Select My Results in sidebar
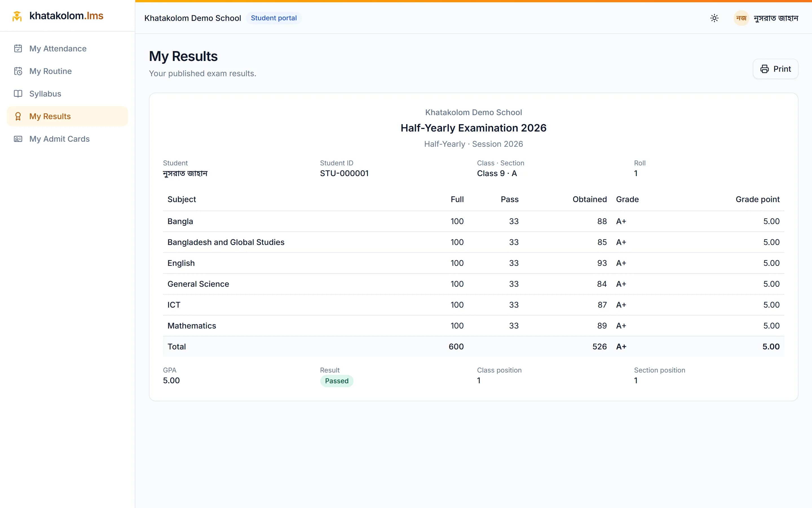The image size is (812, 508). (67, 116)
